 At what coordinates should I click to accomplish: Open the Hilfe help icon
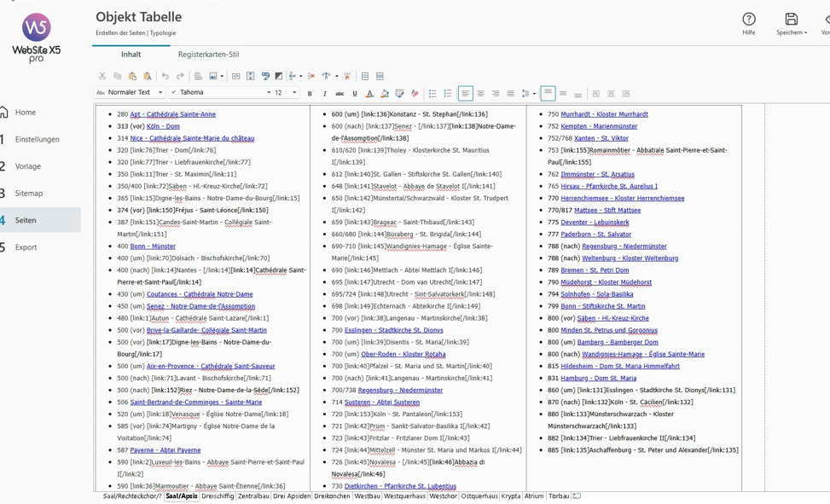coord(748,24)
